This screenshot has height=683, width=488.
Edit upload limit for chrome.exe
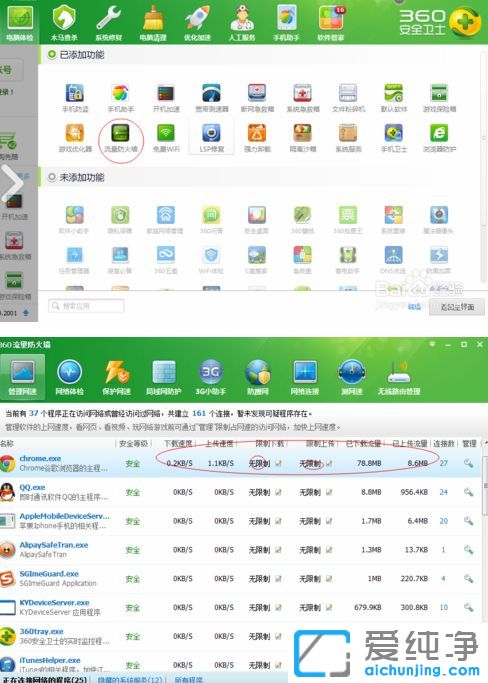click(x=329, y=463)
